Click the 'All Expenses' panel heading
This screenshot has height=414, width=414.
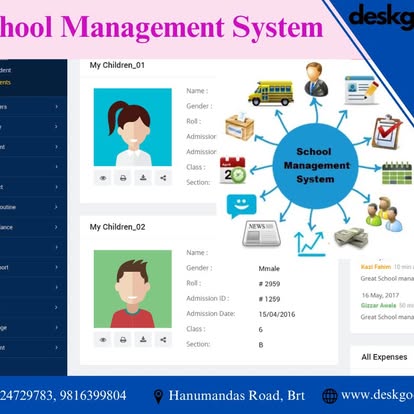[x=384, y=357]
